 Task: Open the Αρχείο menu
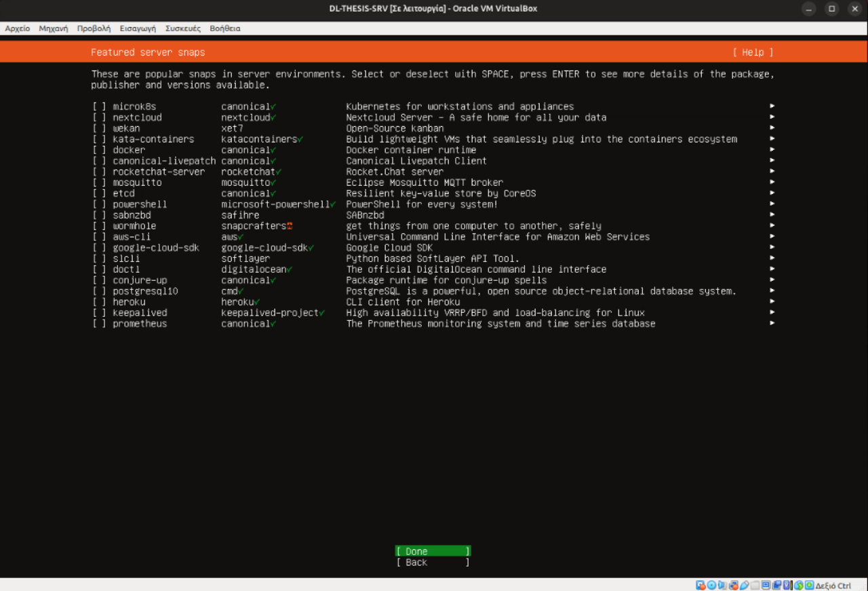coord(18,28)
